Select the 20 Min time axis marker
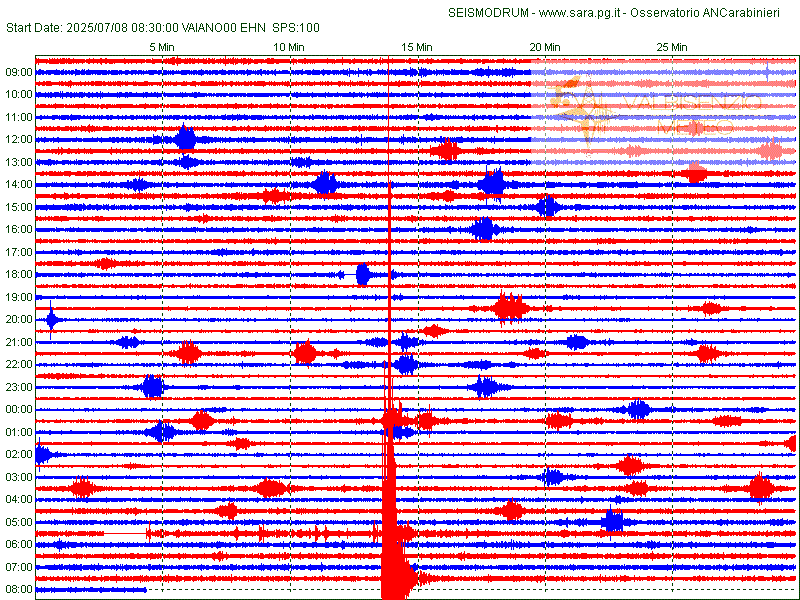800x600 pixels. pos(544,47)
